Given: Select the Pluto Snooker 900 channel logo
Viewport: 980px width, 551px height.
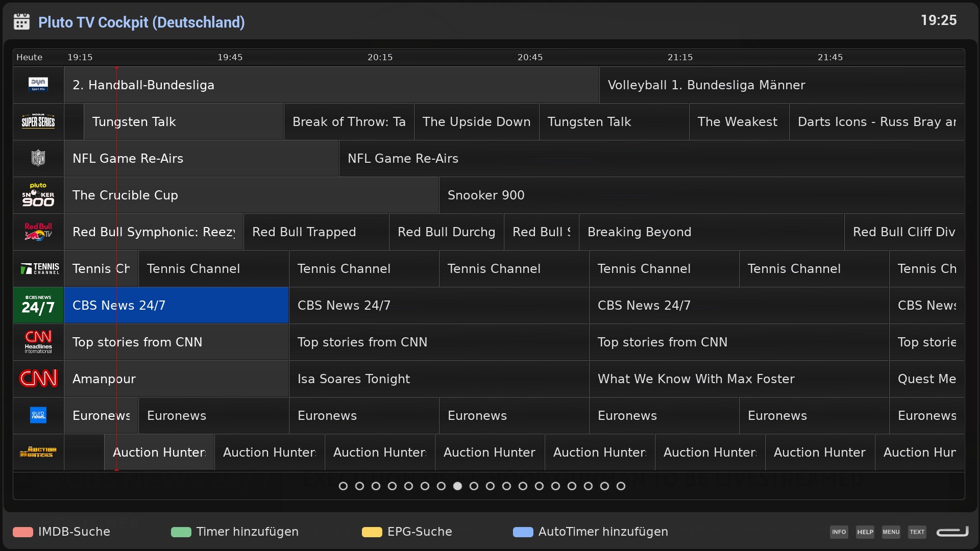Looking at the screenshot, I should point(38,195).
